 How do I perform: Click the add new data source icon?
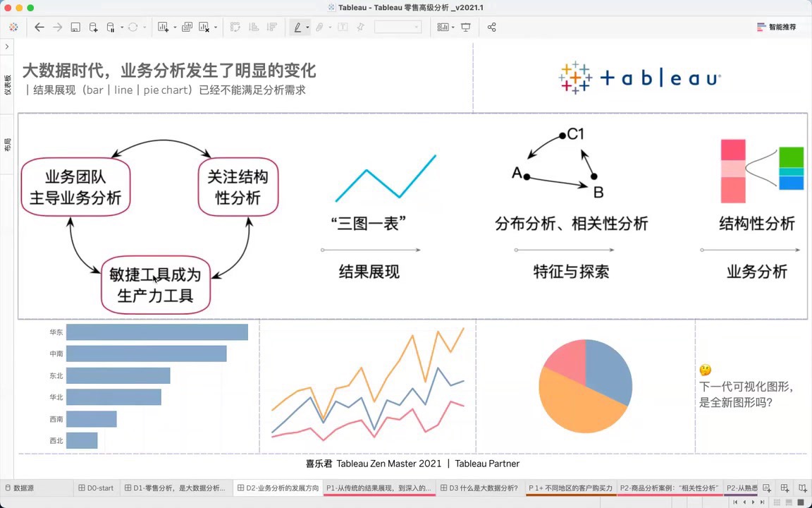click(x=92, y=27)
